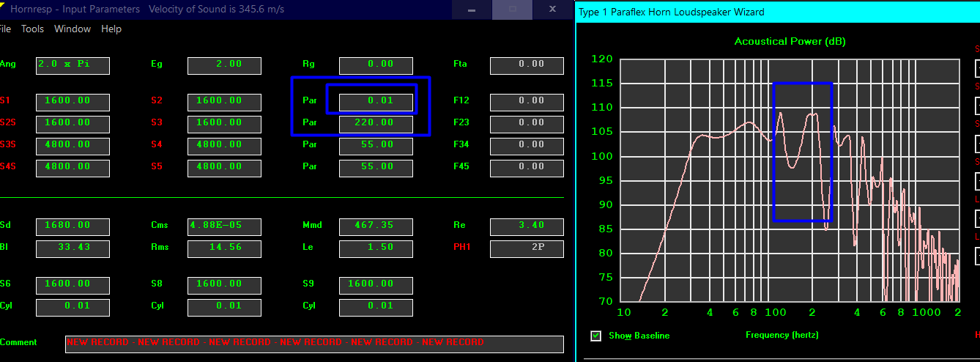Minimize the Hornresp Input Parameters window
Viewport: 980px width, 362px height.
pyautogui.click(x=473, y=10)
